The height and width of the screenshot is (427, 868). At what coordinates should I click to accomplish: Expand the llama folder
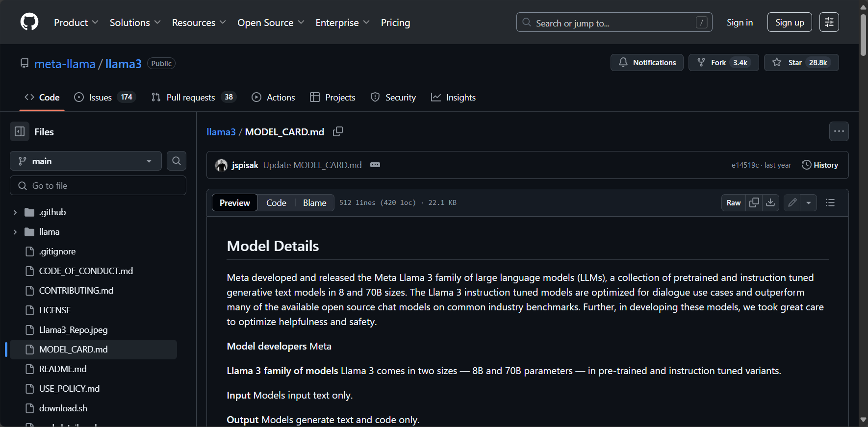click(x=15, y=232)
